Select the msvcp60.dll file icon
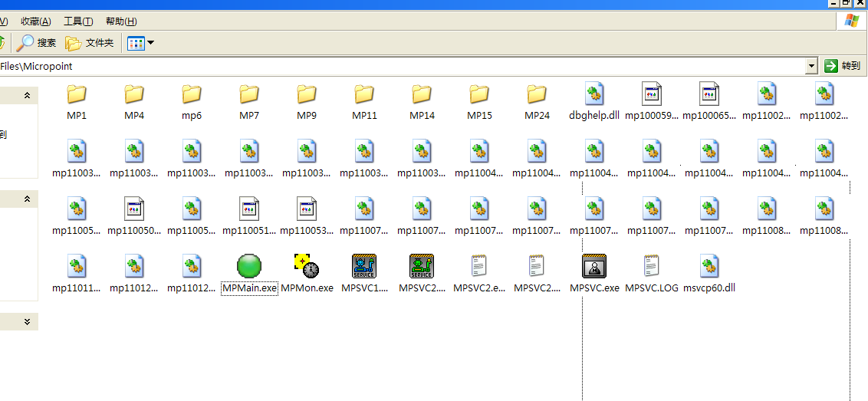The width and height of the screenshot is (868, 401). coord(709,266)
